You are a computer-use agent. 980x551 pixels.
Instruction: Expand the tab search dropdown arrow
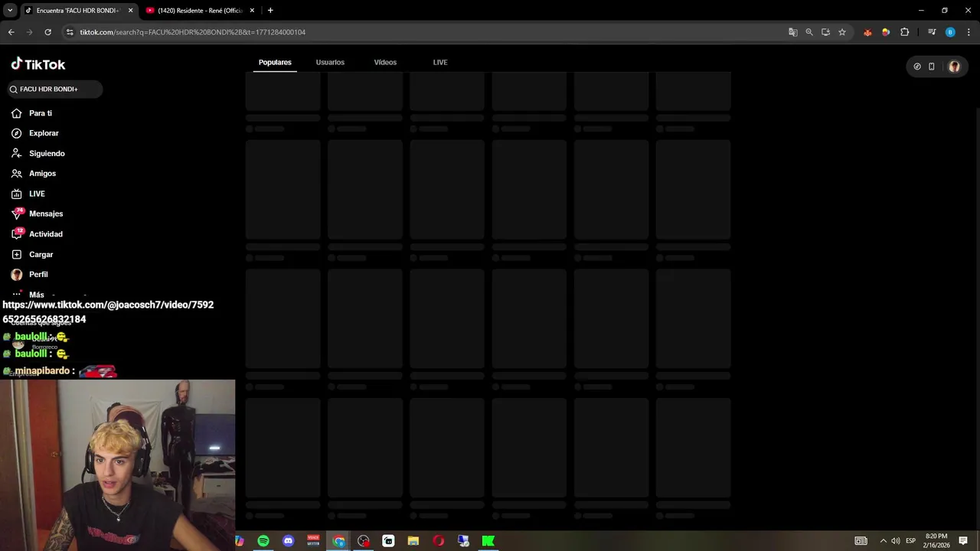point(10,11)
